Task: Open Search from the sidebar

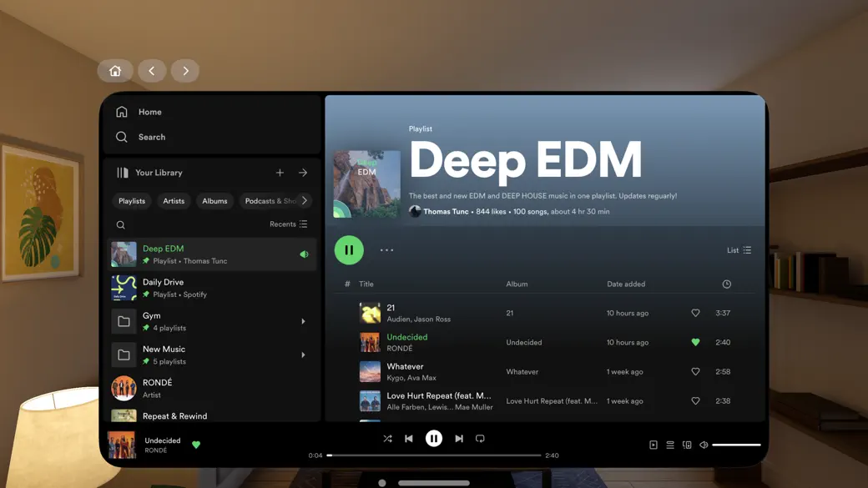Action: [151, 136]
